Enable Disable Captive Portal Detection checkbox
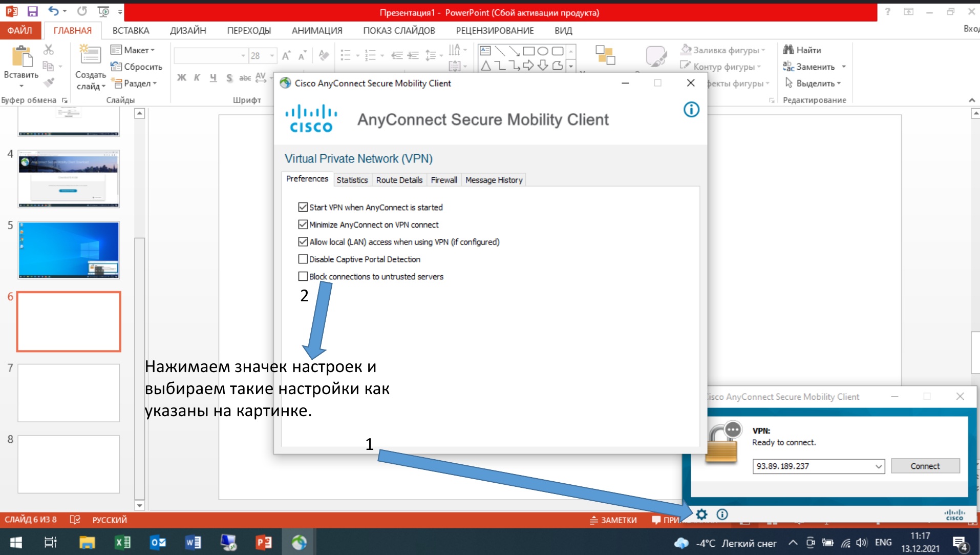This screenshot has height=555, width=980. click(x=303, y=259)
